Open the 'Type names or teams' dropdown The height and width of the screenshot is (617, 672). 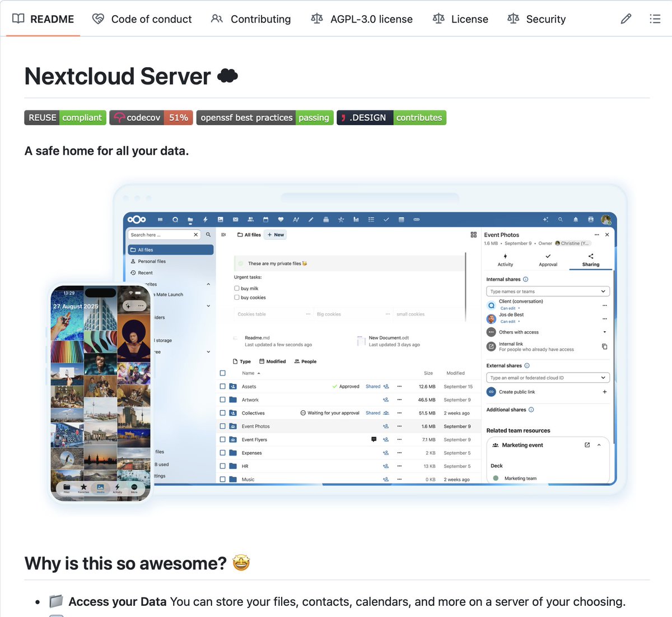coord(548,291)
